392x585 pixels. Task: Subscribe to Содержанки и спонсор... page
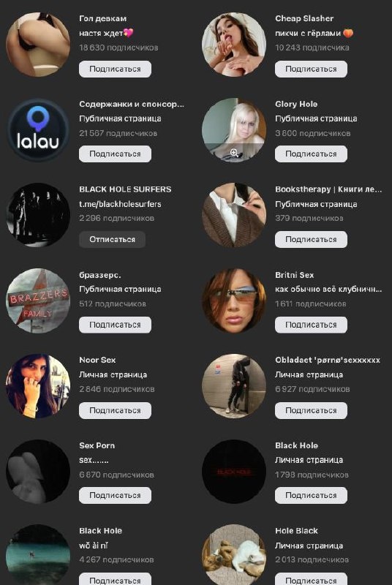115,154
